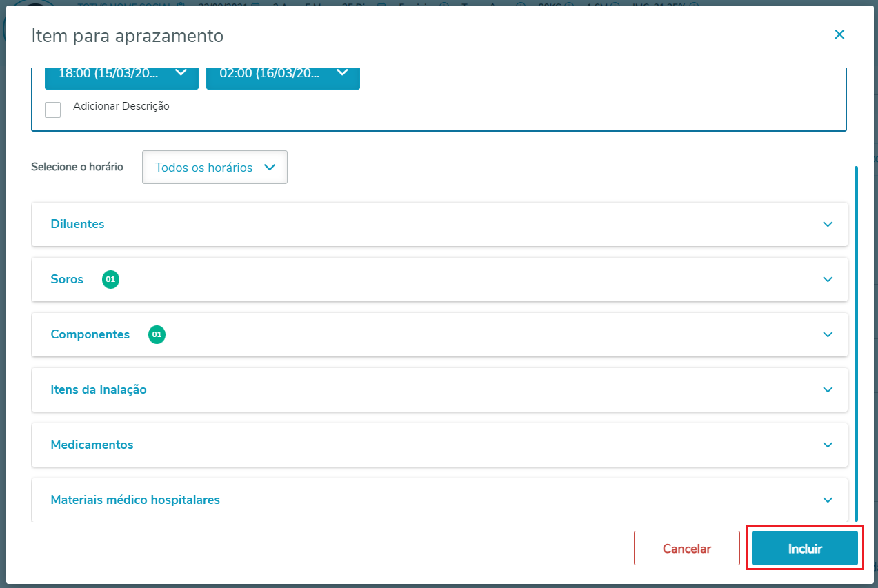Open the 02:00 end time dropdown
Screen dimensions: 878x588
283,73
